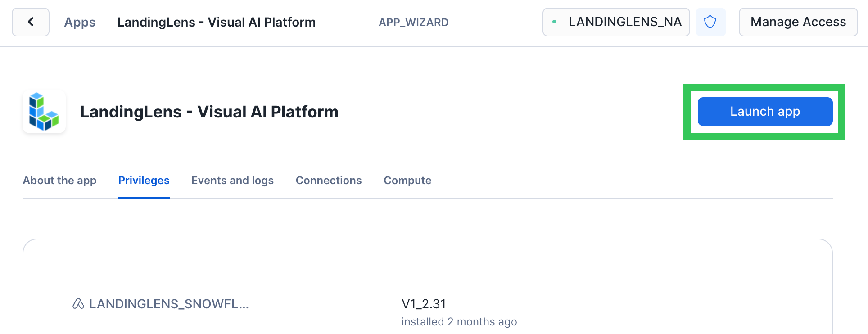Select the Privileges tab
This screenshot has height=334, width=868.
144,181
